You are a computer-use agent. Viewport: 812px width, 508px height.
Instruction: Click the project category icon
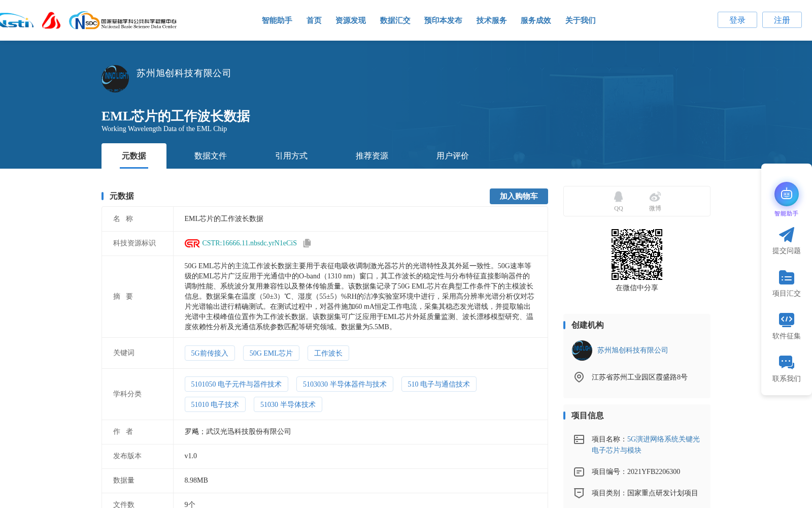[579, 493]
